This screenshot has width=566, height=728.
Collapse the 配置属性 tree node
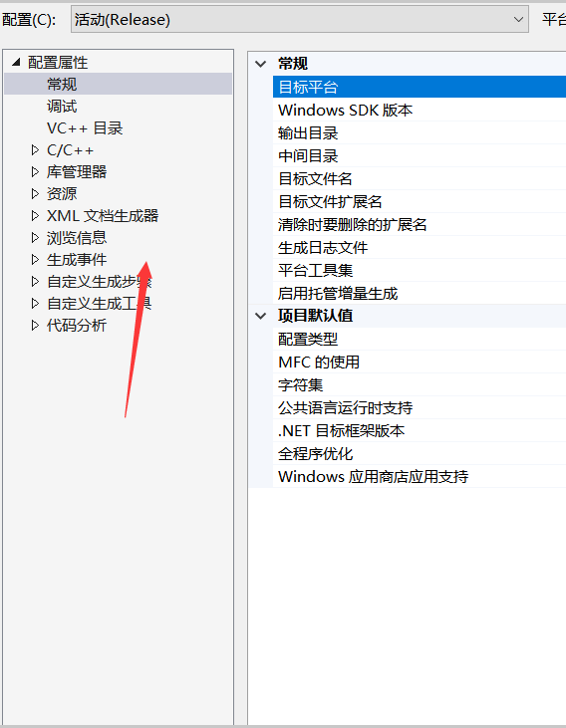click(x=17, y=62)
